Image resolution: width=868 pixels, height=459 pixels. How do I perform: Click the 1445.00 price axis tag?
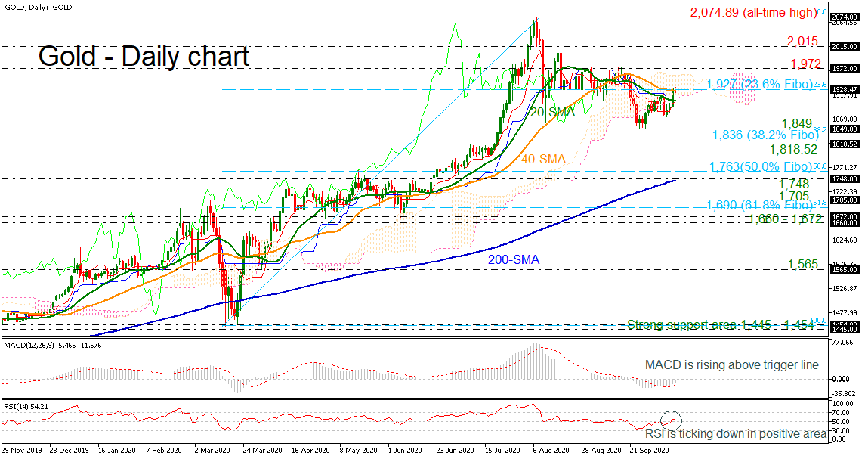(845, 330)
